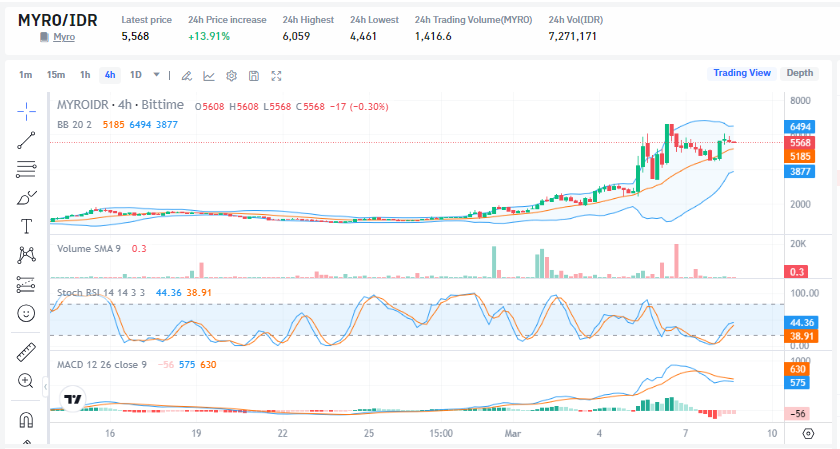Click the 38.91 Stoch RSI axis label
840x449 pixels.
click(x=801, y=336)
